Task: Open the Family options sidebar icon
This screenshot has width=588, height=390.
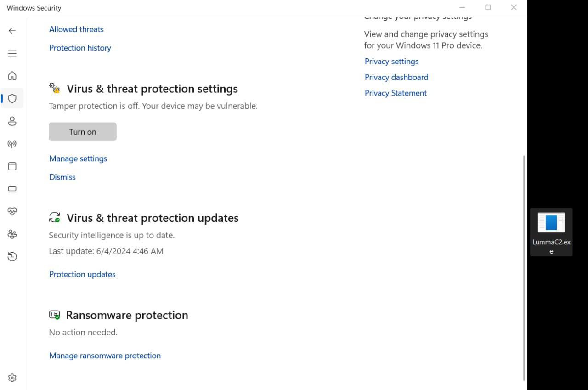Action: [12, 234]
